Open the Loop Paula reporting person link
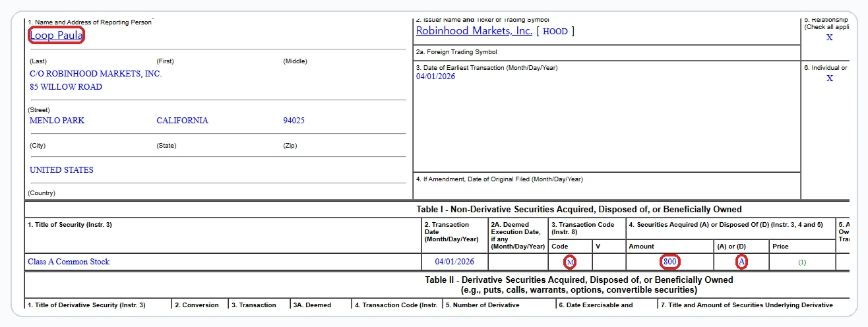The height and width of the screenshot is (327, 868). (x=56, y=36)
